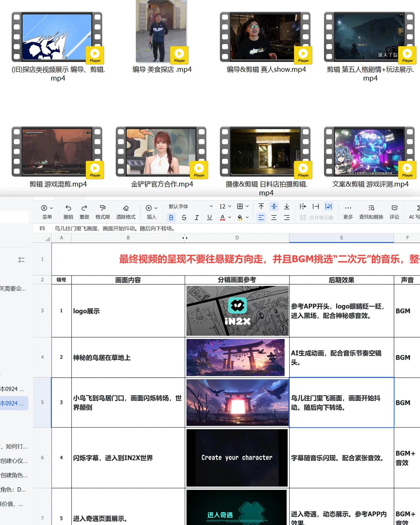Expand the font color dropdown arrow
Viewport: 420px width, 525px height.
pos(230,218)
